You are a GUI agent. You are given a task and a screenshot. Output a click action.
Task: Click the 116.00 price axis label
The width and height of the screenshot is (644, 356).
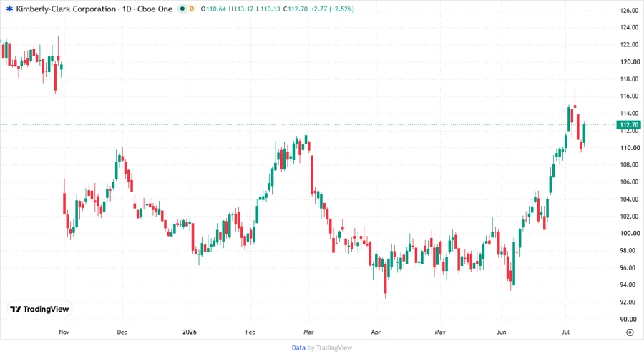pos(629,96)
